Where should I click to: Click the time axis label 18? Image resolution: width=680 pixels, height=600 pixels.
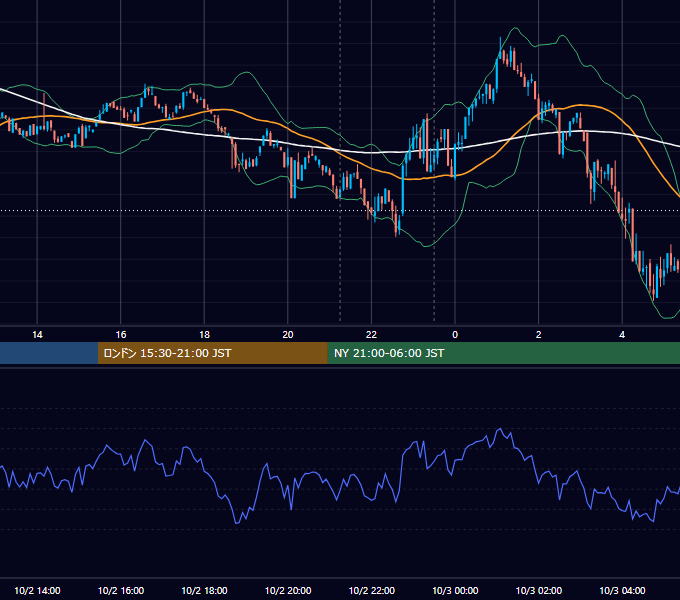204,335
